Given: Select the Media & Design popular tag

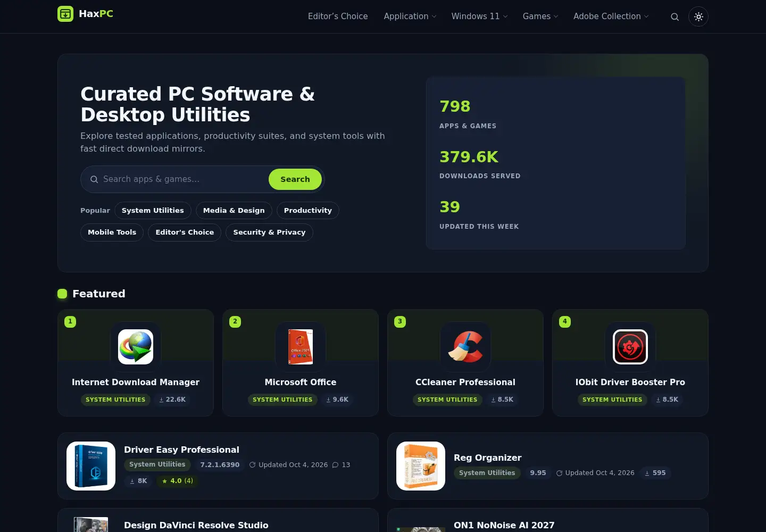Looking at the screenshot, I should click(234, 211).
